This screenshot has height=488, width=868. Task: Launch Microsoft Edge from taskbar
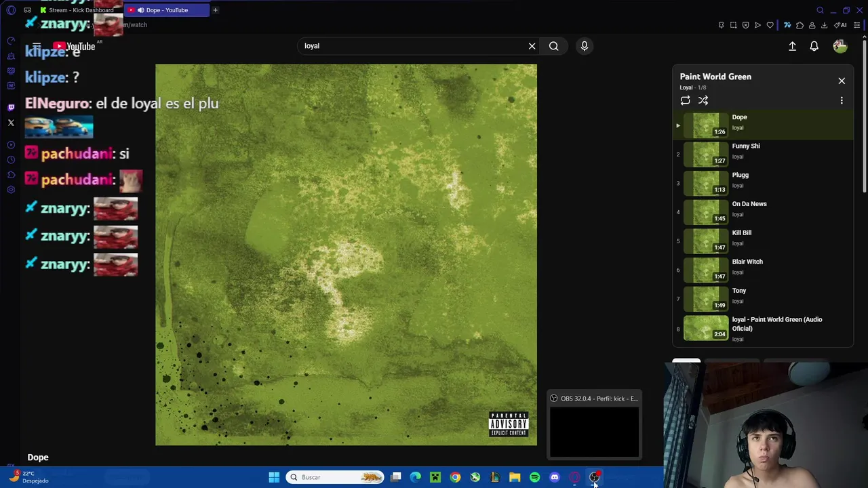click(416, 477)
